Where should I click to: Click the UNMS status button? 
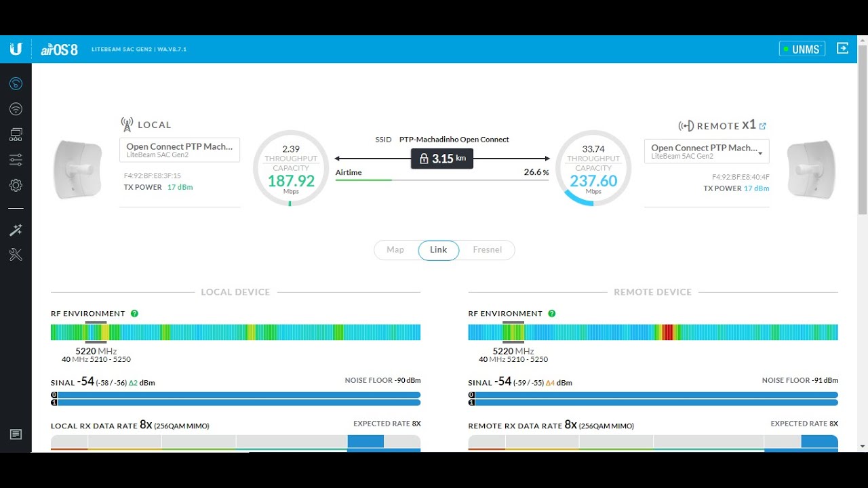pyautogui.click(x=802, y=49)
